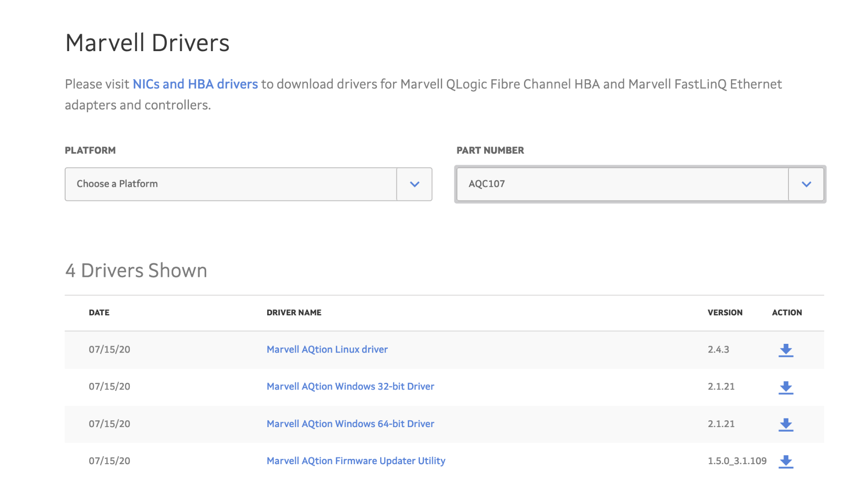The width and height of the screenshot is (868, 485).
Task: Click the DATE column header
Action: [x=99, y=313]
